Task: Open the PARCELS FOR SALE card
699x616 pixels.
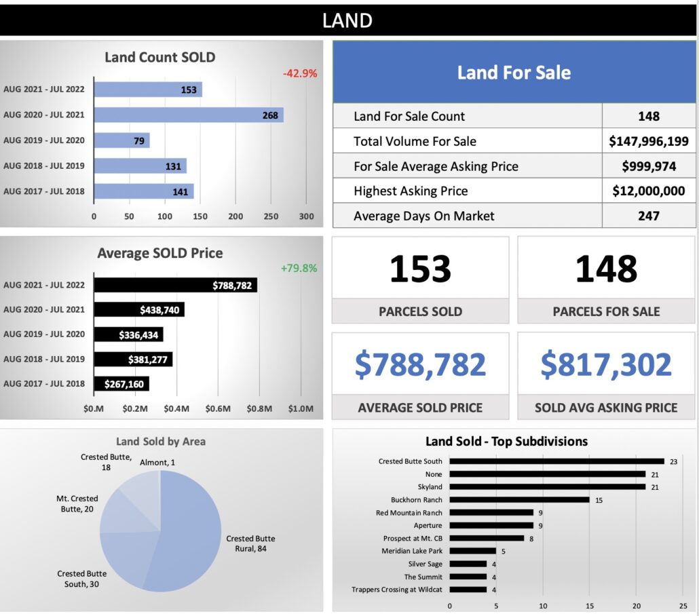Action: [606, 280]
